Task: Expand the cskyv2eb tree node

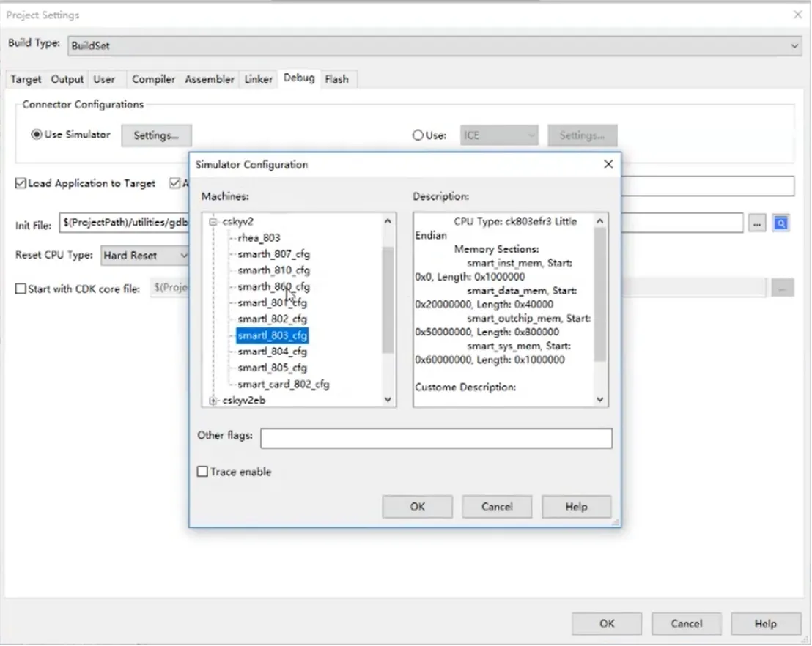Action: 213,400
